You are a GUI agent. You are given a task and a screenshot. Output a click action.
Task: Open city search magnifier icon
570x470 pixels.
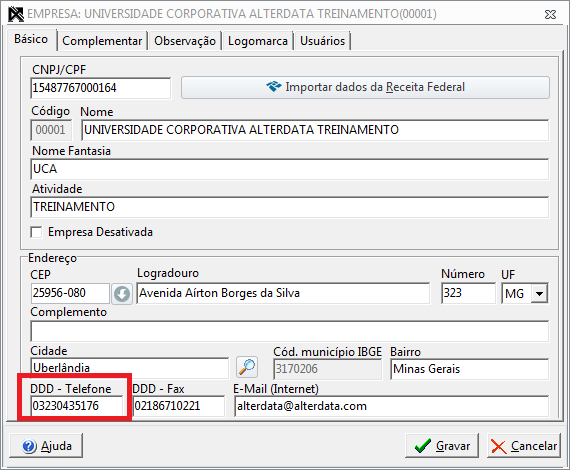247,367
